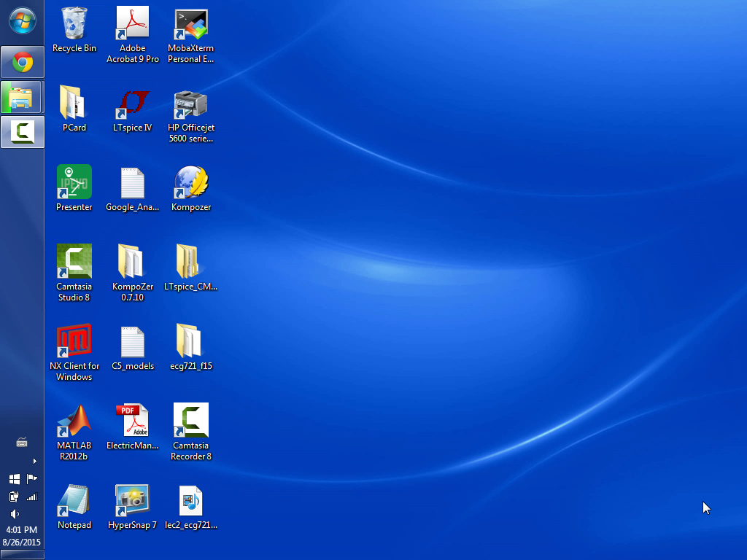
Task: Open the volume speaker tray icon
Action: (x=14, y=514)
